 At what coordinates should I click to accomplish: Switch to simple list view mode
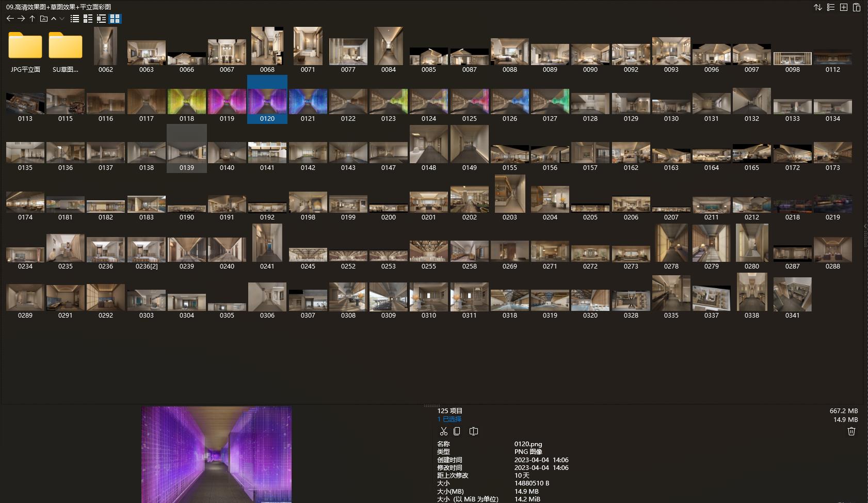click(75, 19)
